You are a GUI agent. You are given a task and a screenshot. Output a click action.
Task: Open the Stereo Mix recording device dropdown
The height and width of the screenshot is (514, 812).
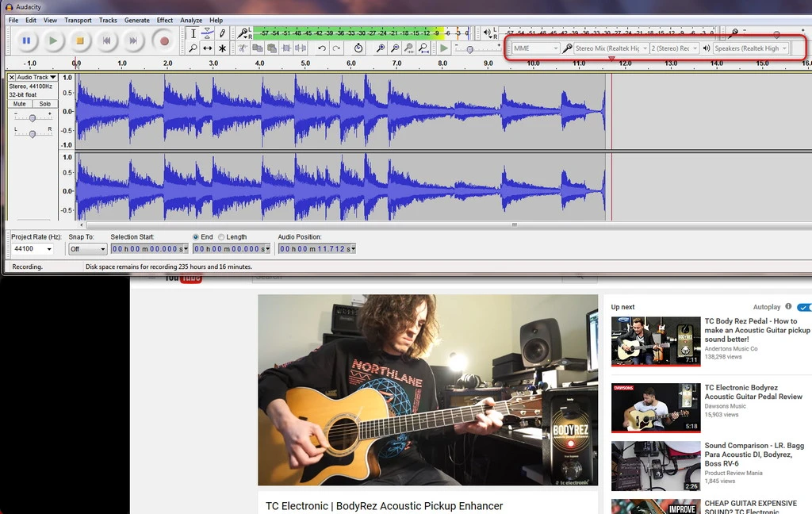tap(611, 48)
